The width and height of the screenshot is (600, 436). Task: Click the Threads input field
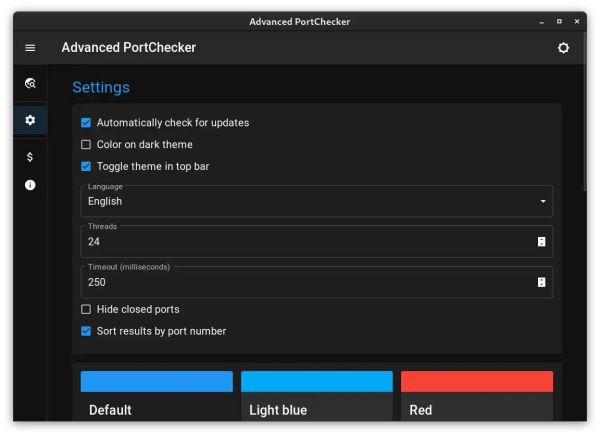tap(300, 242)
